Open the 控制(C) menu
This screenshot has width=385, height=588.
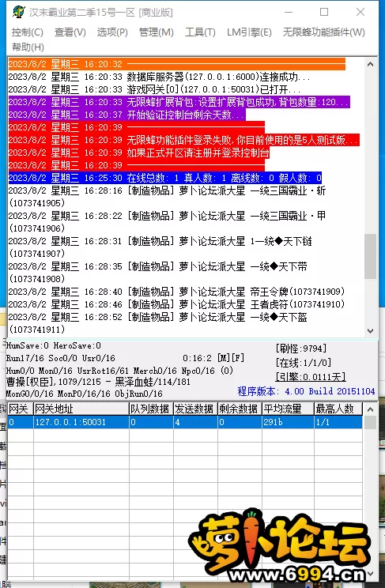(28, 32)
